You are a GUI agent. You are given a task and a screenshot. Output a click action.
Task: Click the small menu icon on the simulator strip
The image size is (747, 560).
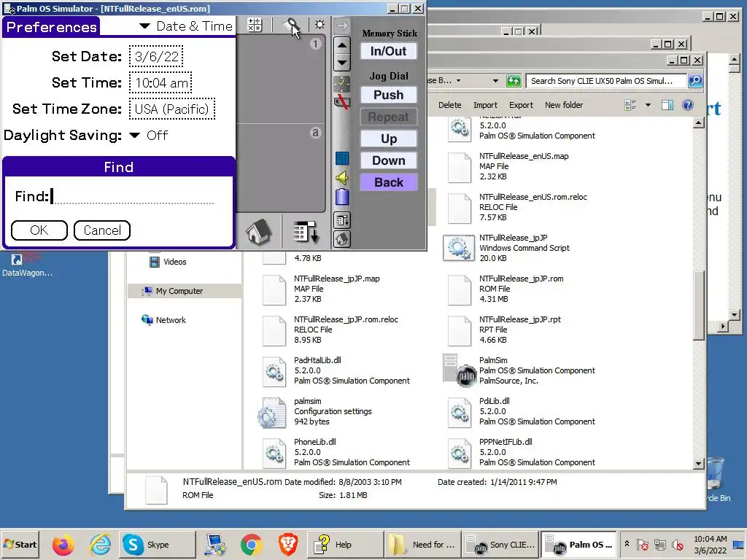(342, 220)
